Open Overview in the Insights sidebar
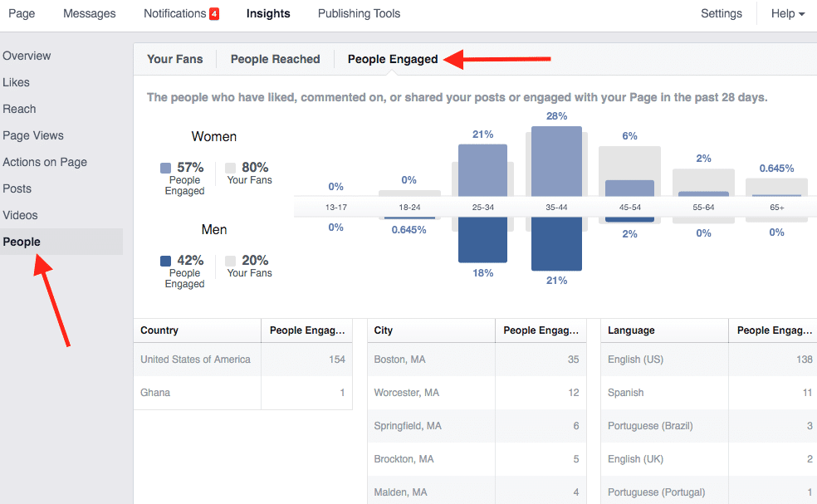 27,56
